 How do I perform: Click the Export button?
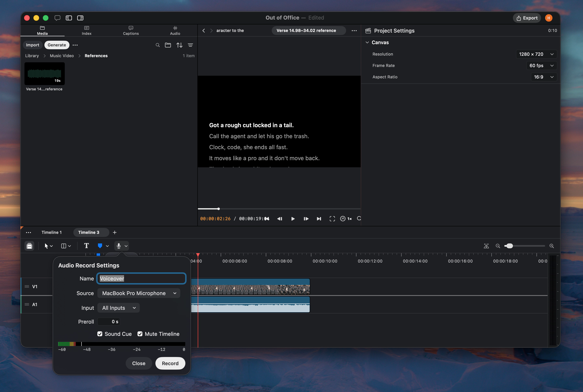coord(527,18)
